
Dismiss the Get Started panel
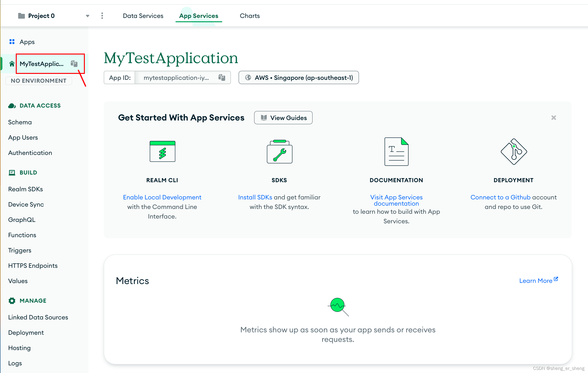554,118
